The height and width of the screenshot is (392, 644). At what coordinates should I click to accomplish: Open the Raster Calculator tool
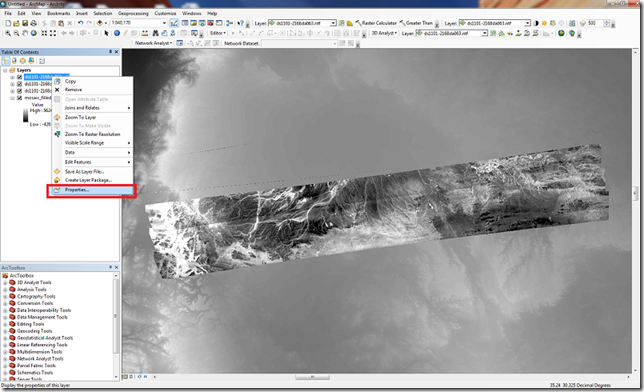click(376, 23)
